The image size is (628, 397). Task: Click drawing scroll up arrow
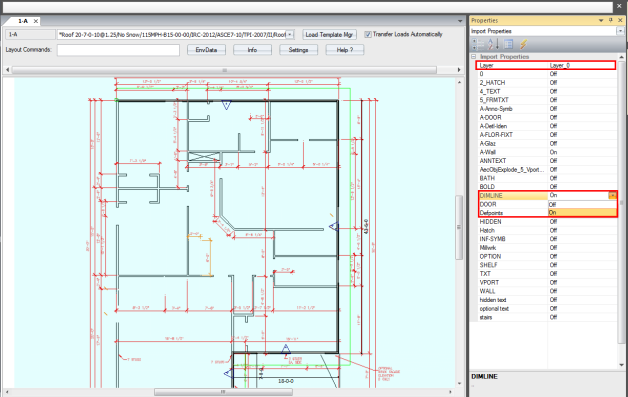459,82
